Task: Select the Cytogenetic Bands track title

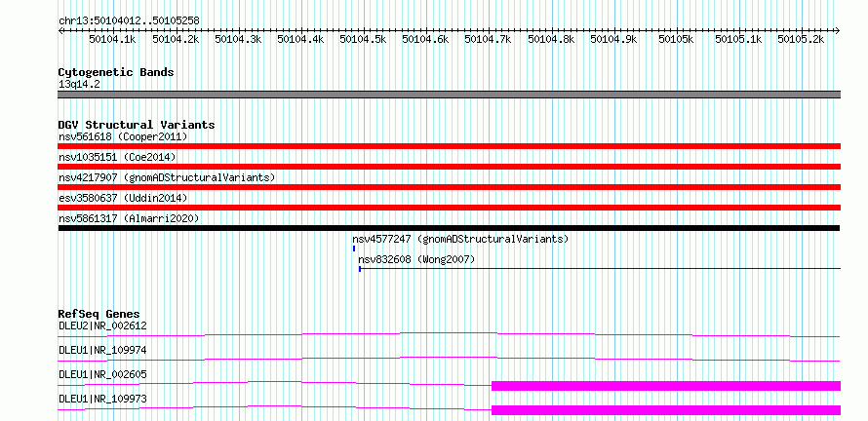Action: coord(116,72)
